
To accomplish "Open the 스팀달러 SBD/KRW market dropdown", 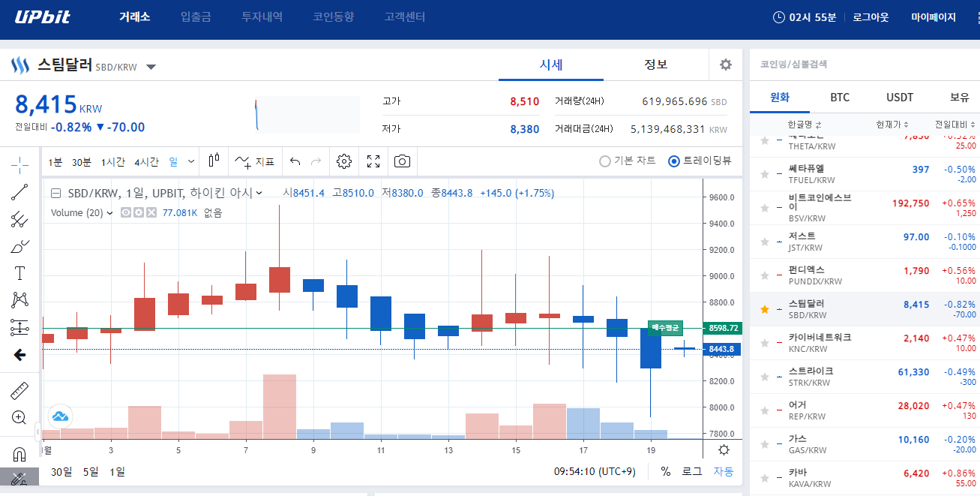I will tap(151, 67).
